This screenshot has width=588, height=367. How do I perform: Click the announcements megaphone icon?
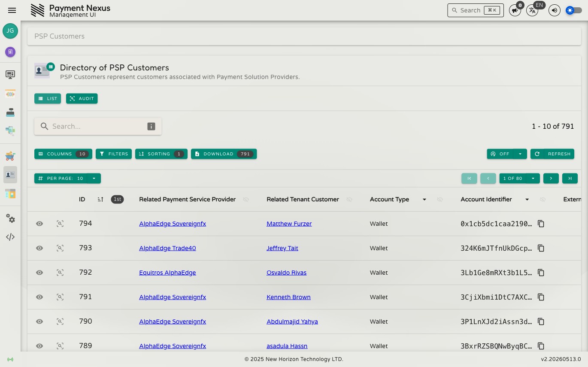pos(515,10)
